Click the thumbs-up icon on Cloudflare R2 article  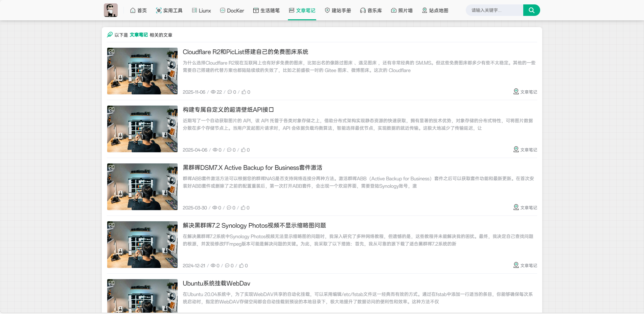[x=244, y=92]
